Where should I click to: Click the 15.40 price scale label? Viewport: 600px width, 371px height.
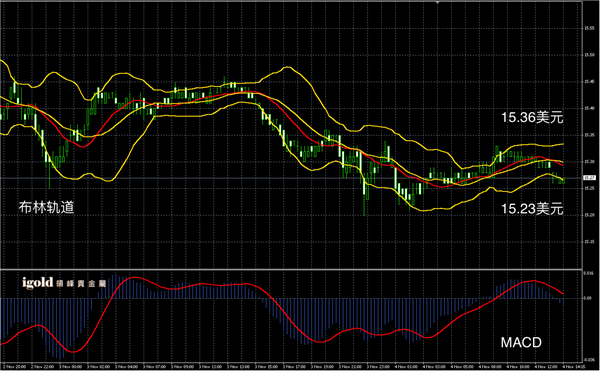[589, 109]
